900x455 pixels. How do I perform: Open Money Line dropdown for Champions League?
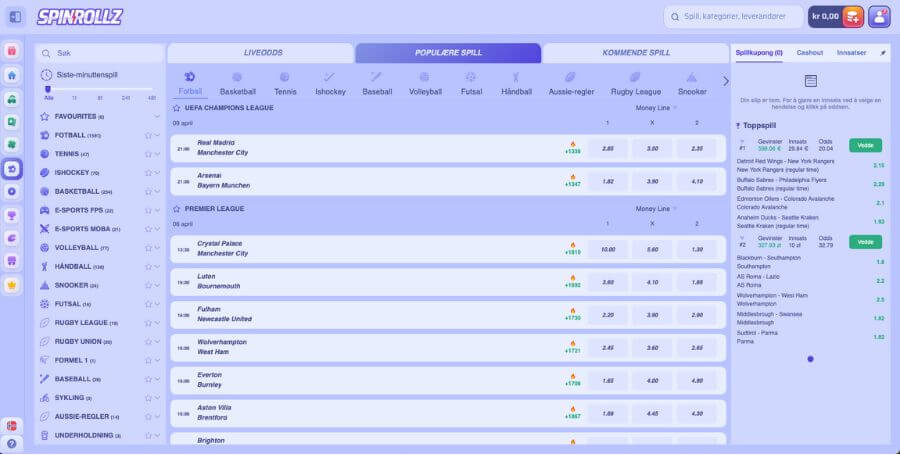(x=656, y=108)
